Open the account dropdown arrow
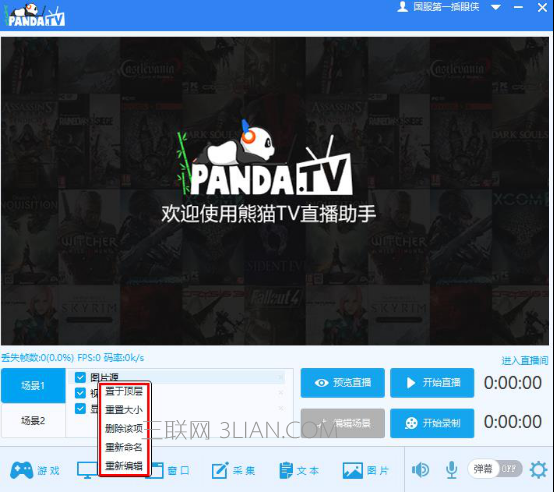The width and height of the screenshot is (554, 492). [x=496, y=7]
